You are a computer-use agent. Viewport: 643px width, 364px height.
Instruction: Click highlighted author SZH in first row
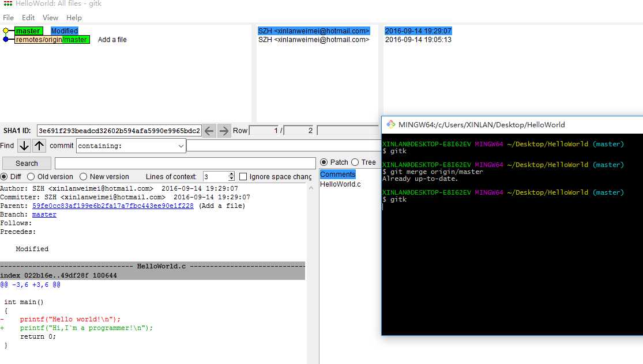[x=314, y=31]
